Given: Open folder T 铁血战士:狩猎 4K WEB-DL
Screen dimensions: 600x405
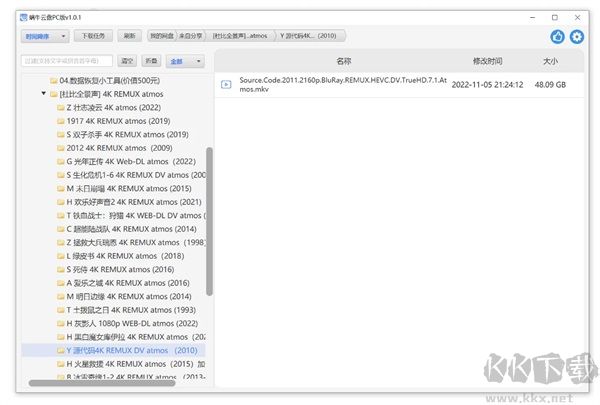Looking at the screenshot, I should 136,216.
